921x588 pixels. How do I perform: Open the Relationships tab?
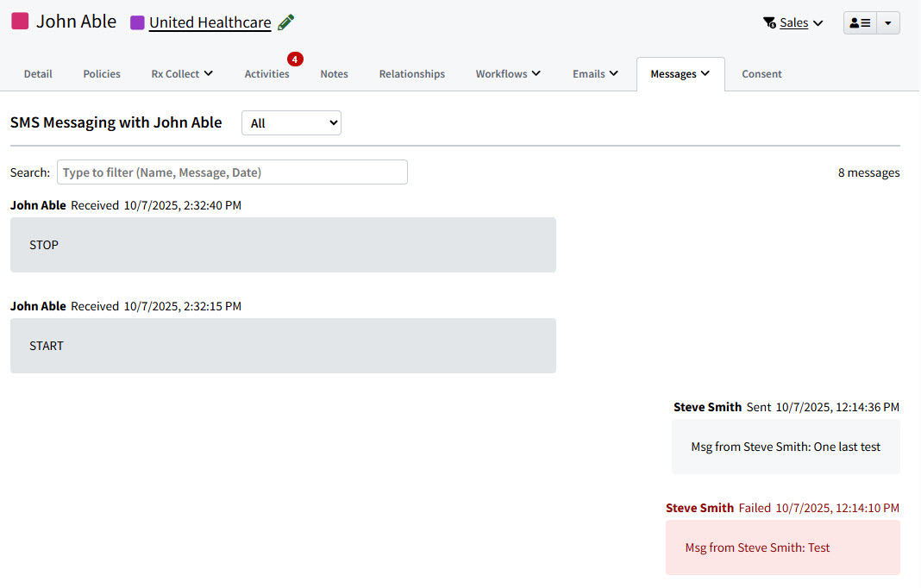[x=411, y=74]
